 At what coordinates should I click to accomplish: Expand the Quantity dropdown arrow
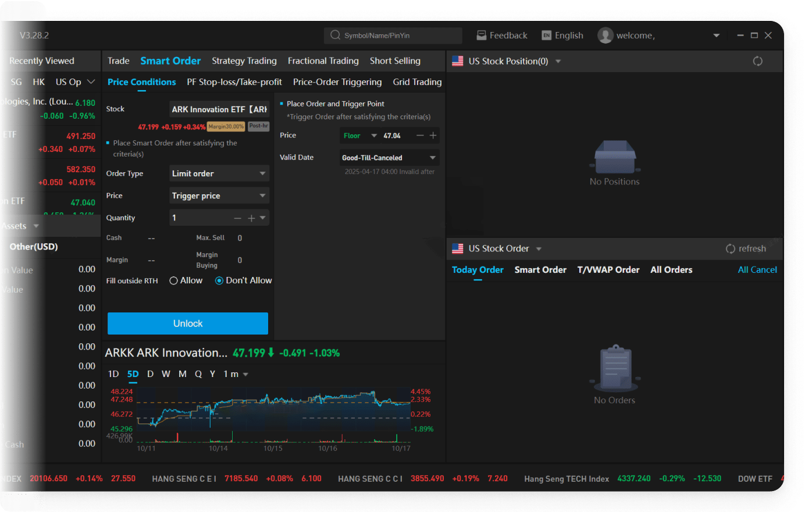(263, 218)
